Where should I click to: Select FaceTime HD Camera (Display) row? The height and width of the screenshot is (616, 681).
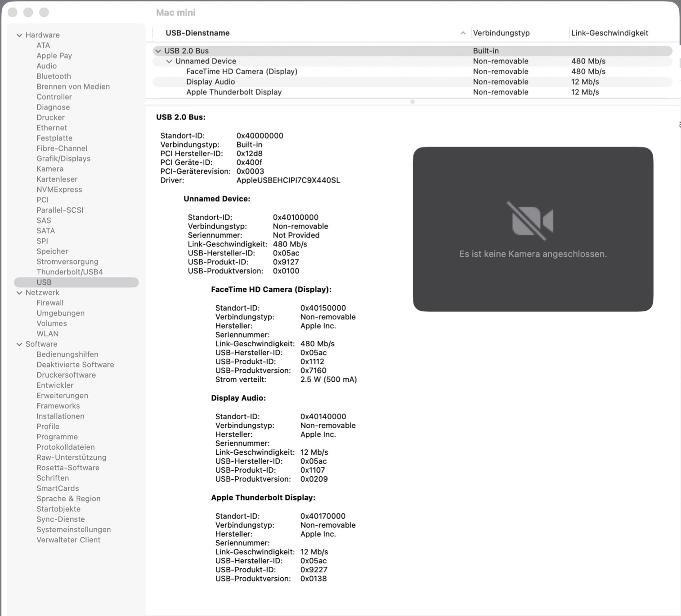click(x=242, y=71)
